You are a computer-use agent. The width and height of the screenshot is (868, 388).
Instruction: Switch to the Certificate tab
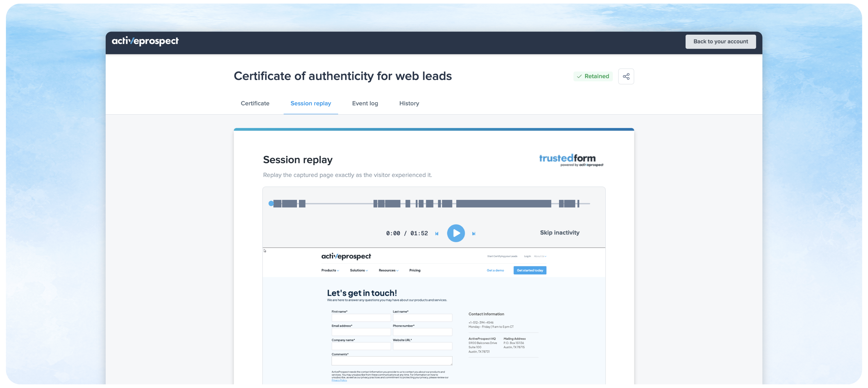(255, 103)
